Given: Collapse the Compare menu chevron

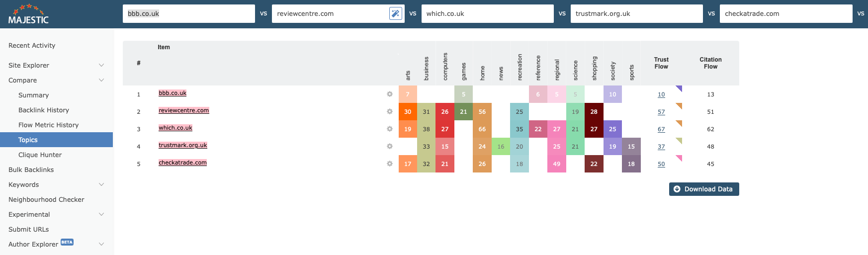Looking at the screenshot, I should tap(101, 80).
